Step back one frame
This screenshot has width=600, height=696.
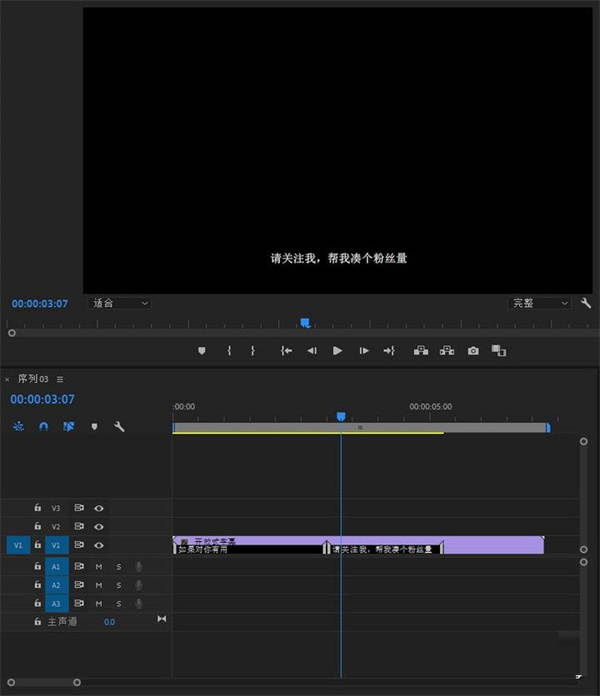click(x=312, y=351)
